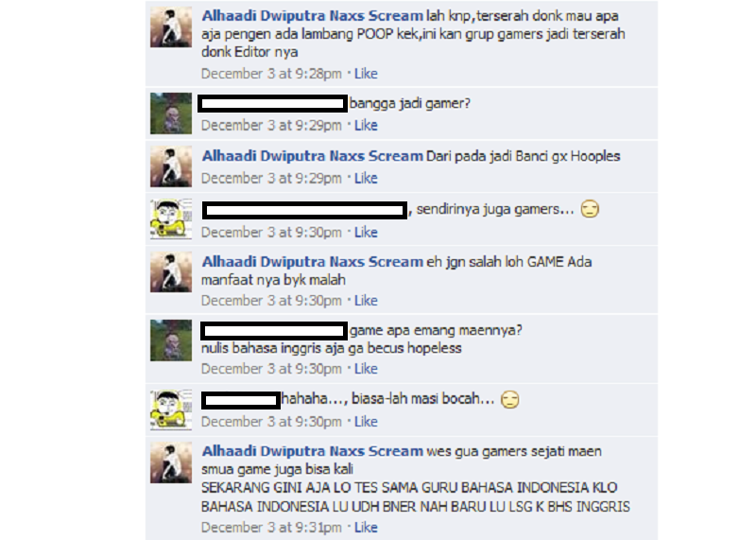Open avatar next to 'bangga jadi gamer?'
The image size is (756, 540).
[171, 113]
